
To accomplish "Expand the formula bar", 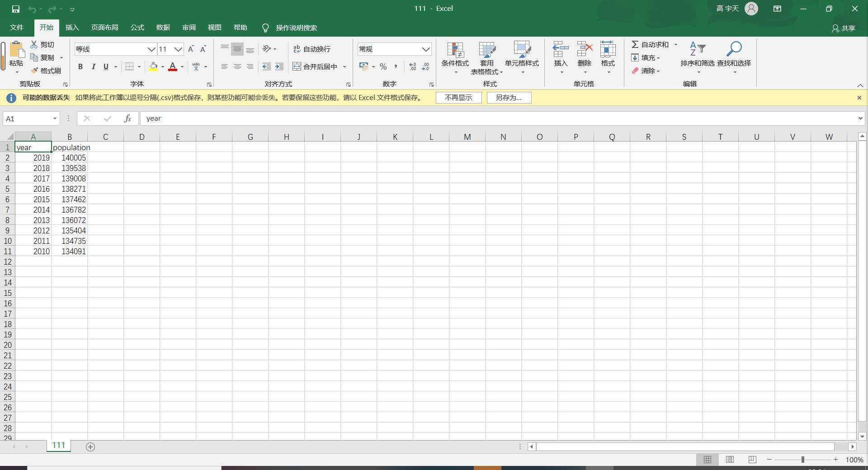I will point(860,119).
